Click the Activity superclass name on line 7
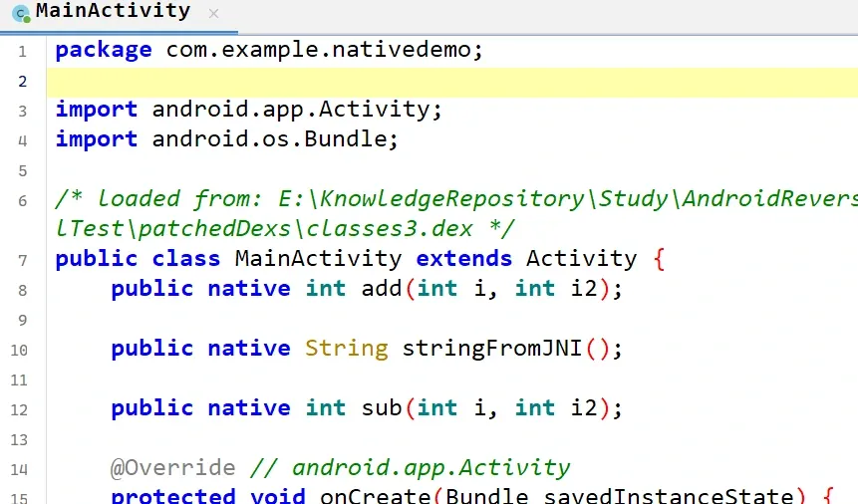Screen dimensions: 858x504 tap(582, 258)
